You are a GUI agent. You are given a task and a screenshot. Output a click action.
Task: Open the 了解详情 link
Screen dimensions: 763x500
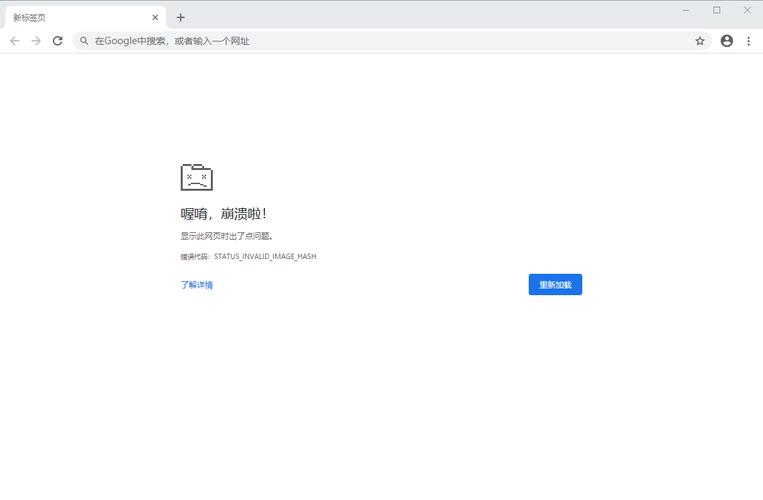[197, 285]
